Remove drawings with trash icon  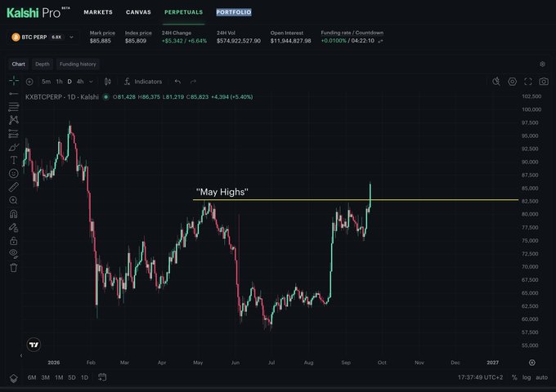point(13,267)
